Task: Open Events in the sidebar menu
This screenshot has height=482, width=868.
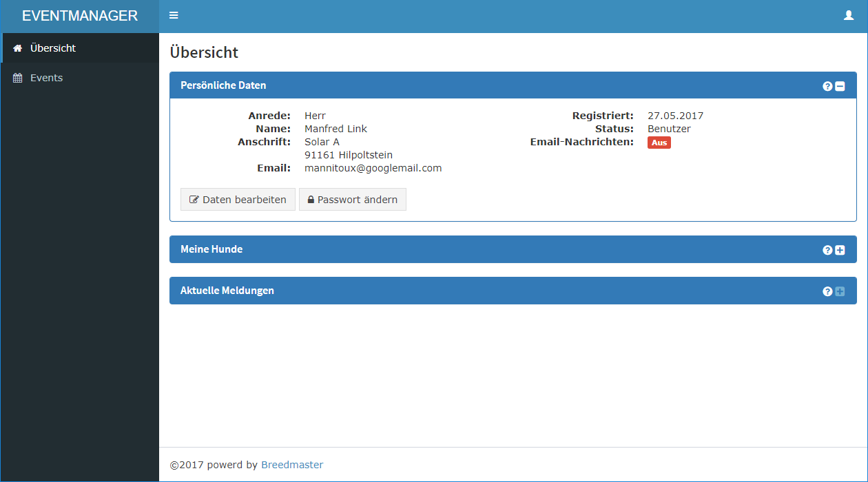Action: [x=46, y=78]
